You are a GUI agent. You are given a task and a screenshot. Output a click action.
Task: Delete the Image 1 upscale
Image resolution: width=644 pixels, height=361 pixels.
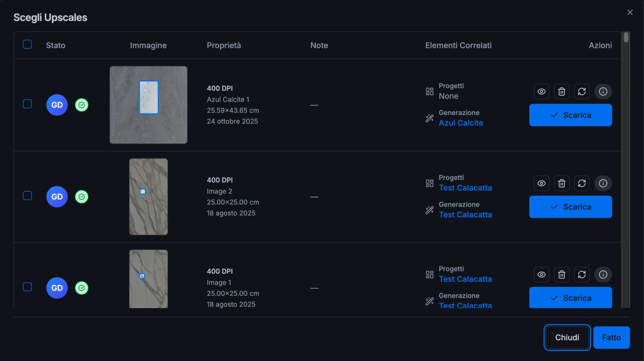tap(561, 274)
